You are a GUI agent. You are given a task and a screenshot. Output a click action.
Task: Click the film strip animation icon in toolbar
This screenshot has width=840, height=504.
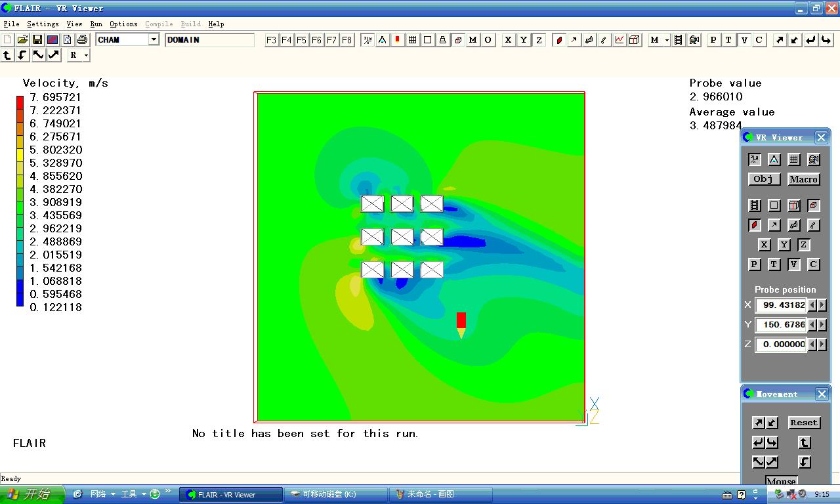pos(679,40)
